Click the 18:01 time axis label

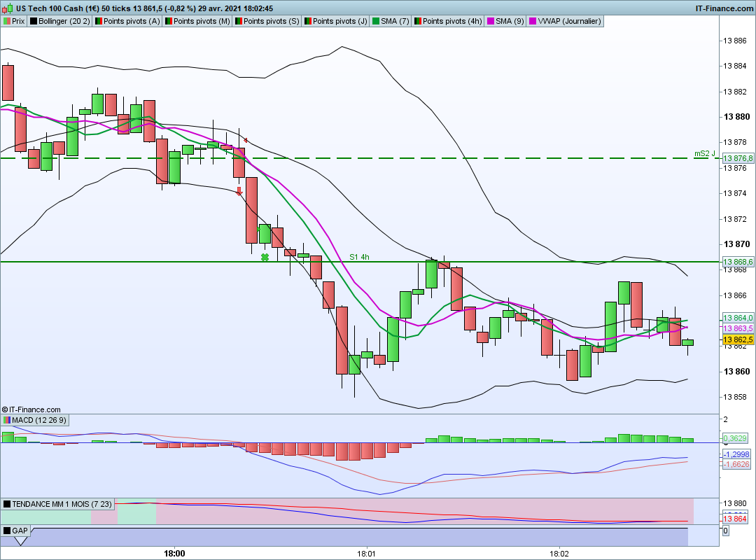366,554
